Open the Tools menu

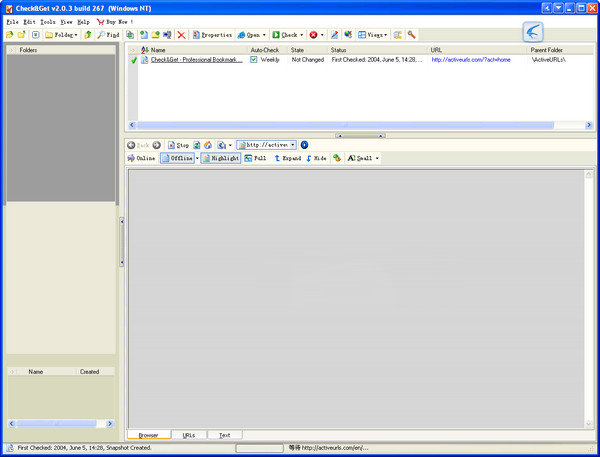tap(48, 21)
